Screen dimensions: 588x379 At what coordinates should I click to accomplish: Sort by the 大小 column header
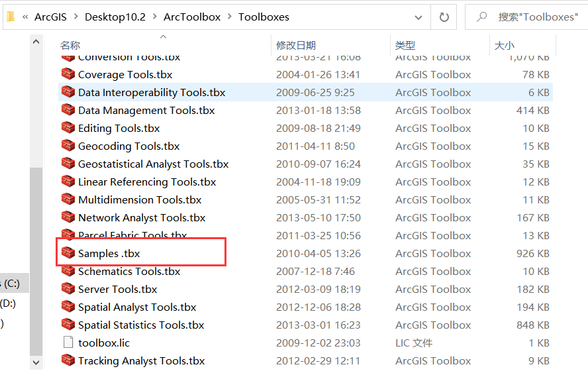[x=504, y=45]
